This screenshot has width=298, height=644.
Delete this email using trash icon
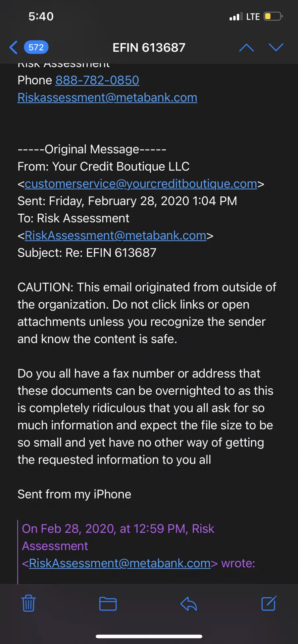tap(28, 603)
